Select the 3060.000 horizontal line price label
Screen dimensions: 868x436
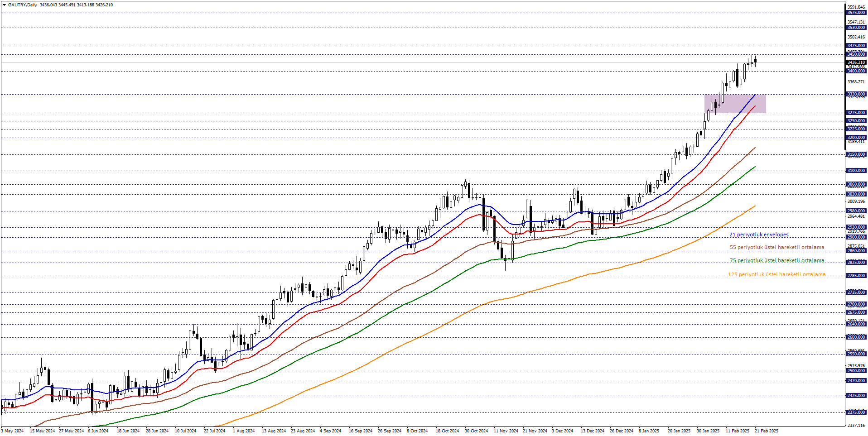click(856, 184)
